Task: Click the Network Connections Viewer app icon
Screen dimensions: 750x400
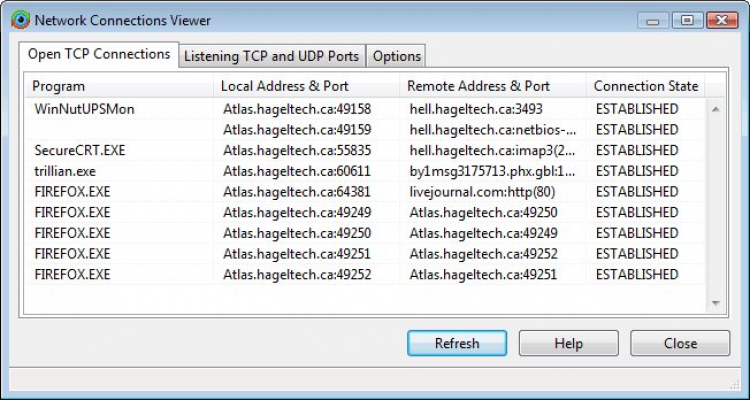Action: (19, 20)
